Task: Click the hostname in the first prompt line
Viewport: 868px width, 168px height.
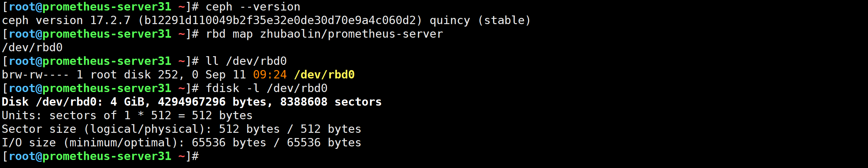Action: click(x=107, y=7)
